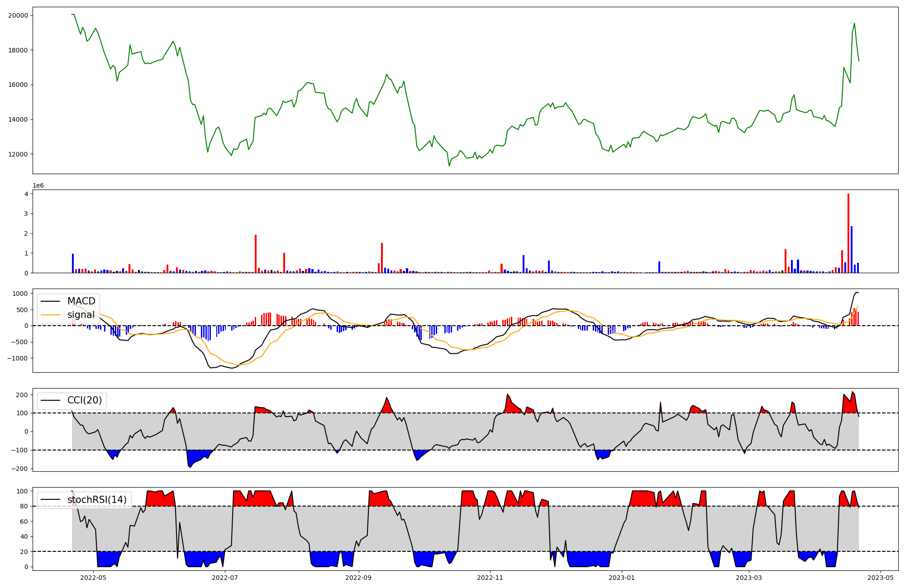The height and width of the screenshot is (588, 905).
Task: Select the 2022-07 x-axis date tick
Action: 225,578
